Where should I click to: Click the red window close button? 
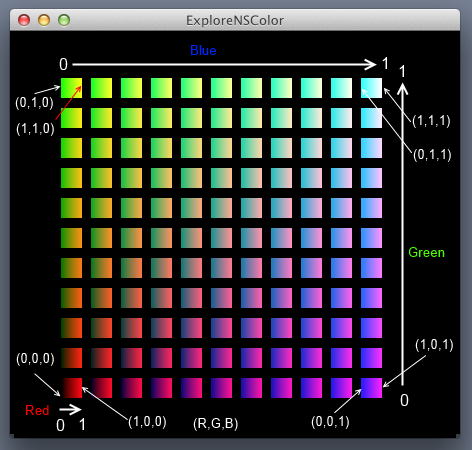pos(24,20)
